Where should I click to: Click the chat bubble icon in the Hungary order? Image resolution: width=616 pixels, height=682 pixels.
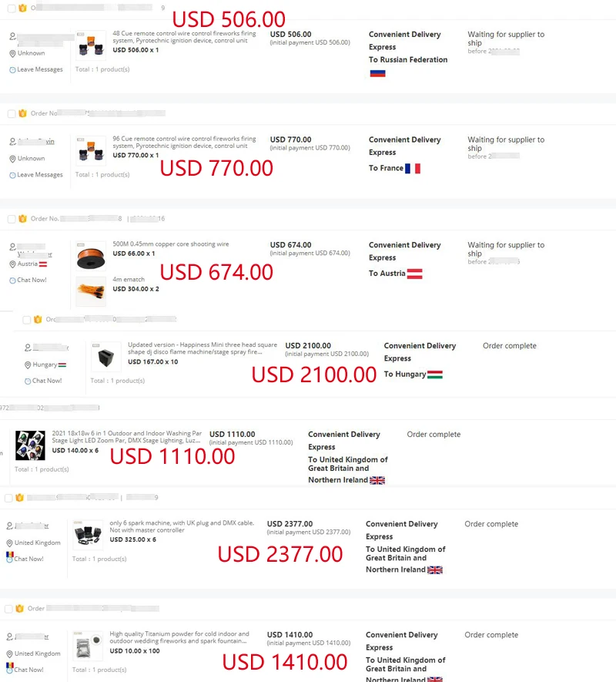coord(28,381)
